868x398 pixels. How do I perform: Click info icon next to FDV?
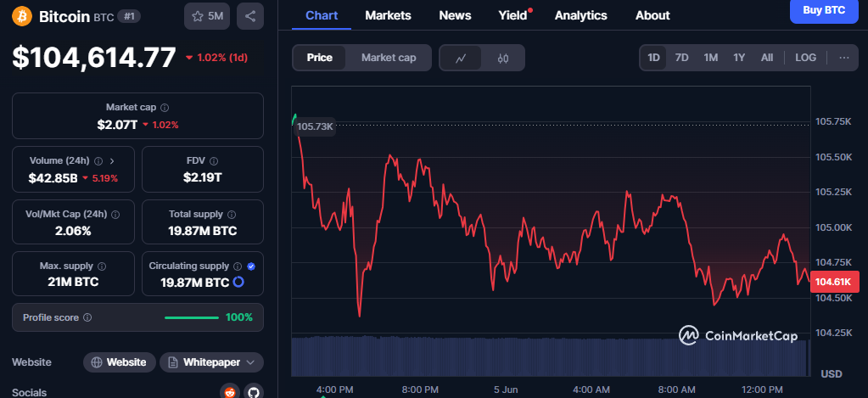click(x=214, y=161)
